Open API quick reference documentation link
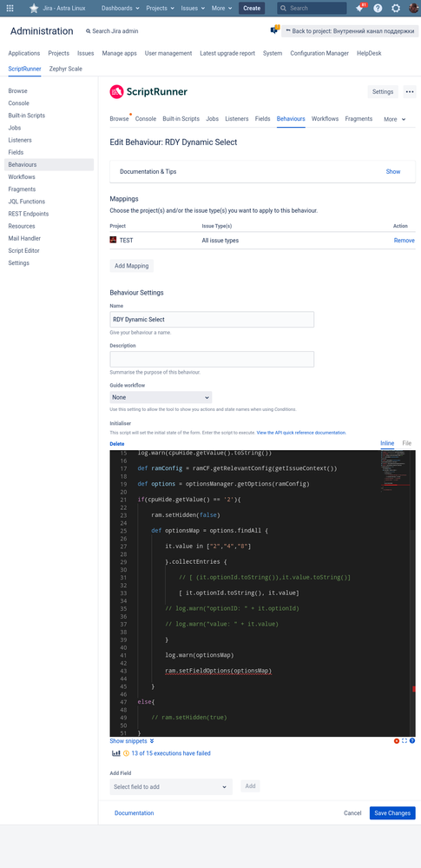This screenshot has height=868, width=421. coord(301,433)
